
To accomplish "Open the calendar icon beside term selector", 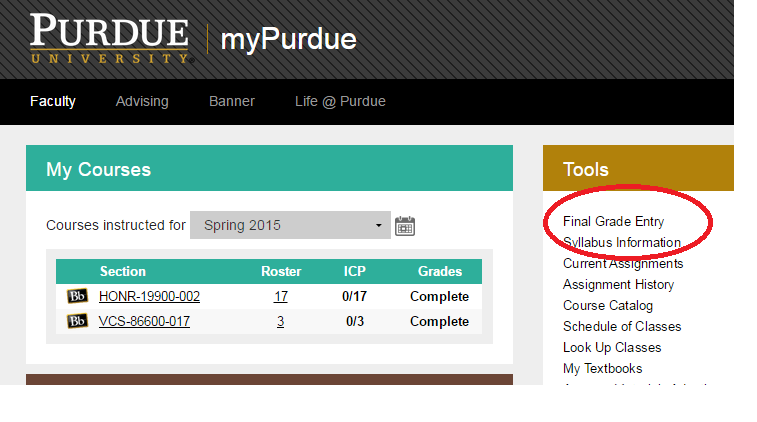I will click(x=405, y=226).
